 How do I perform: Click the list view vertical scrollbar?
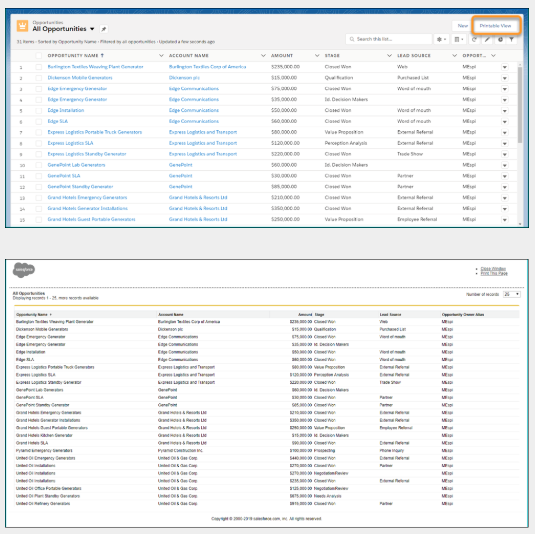click(520, 104)
